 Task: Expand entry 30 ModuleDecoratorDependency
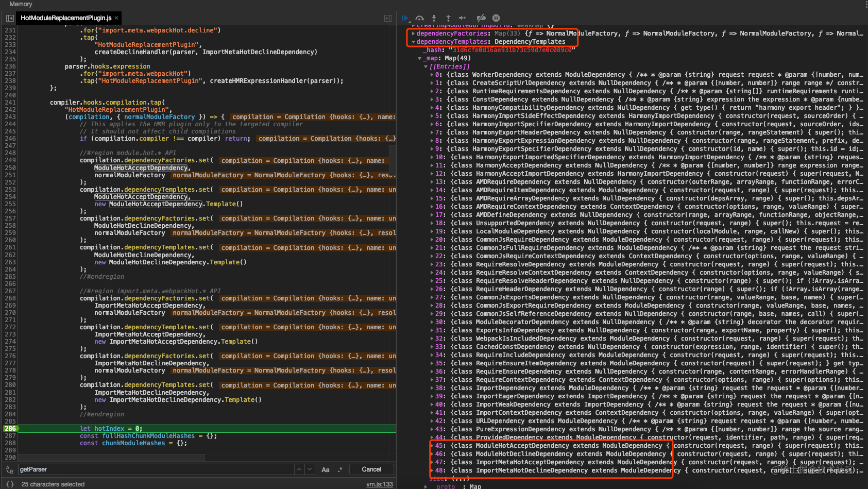pos(432,322)
